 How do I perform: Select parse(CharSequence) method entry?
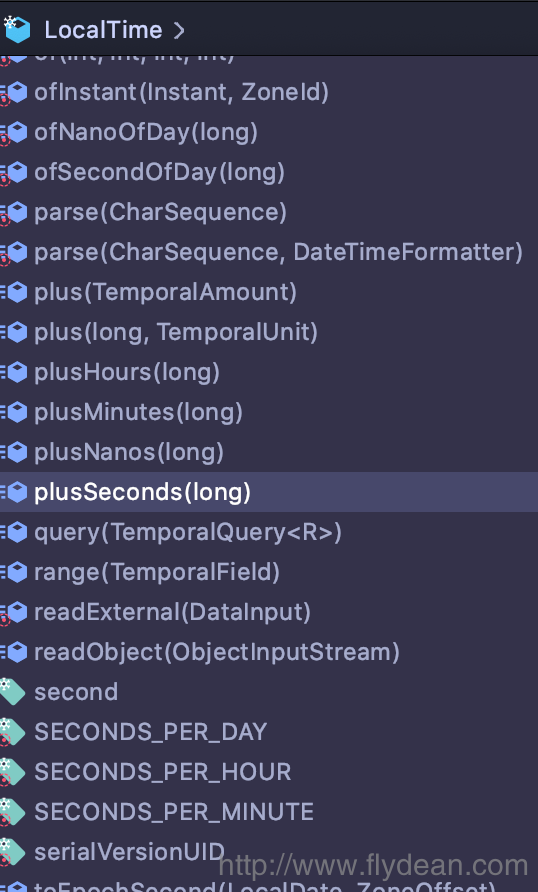pyautogui.click(x=269, y=212)
